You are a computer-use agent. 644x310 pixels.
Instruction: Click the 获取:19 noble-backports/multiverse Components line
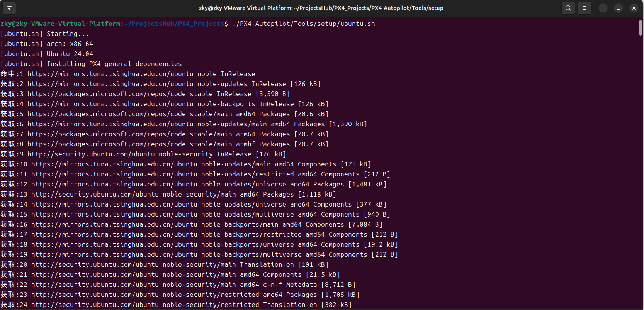(199, 254)
